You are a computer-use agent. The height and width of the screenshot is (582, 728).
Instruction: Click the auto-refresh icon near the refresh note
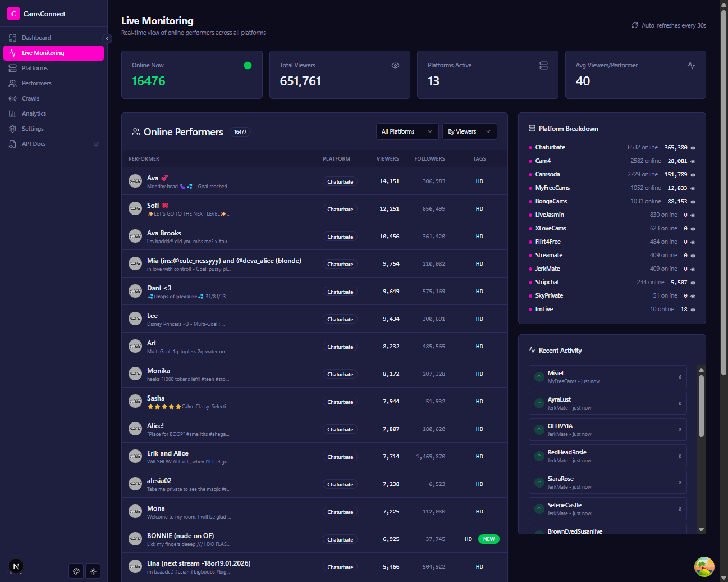tap(635, 25)
